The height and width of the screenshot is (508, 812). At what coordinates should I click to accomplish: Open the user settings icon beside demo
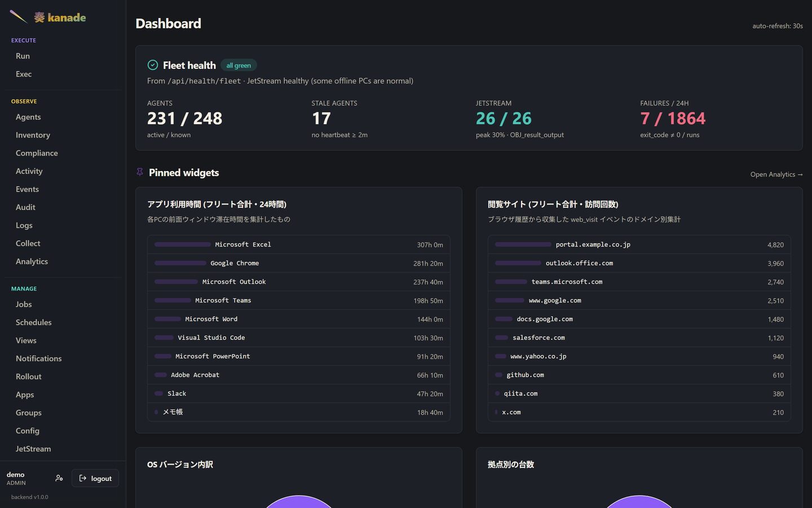59,478
